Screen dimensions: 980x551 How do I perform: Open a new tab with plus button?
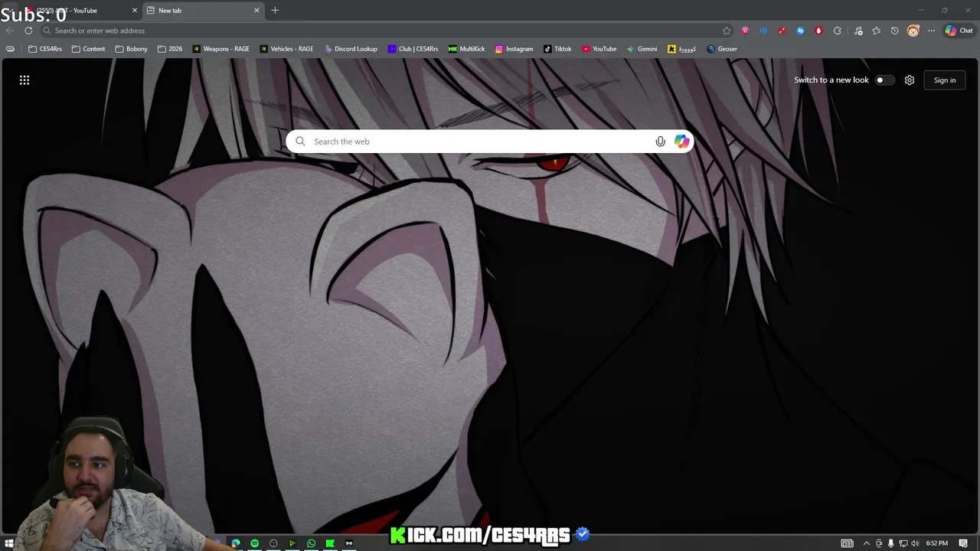pyautogui.click(x=275, y=11)
